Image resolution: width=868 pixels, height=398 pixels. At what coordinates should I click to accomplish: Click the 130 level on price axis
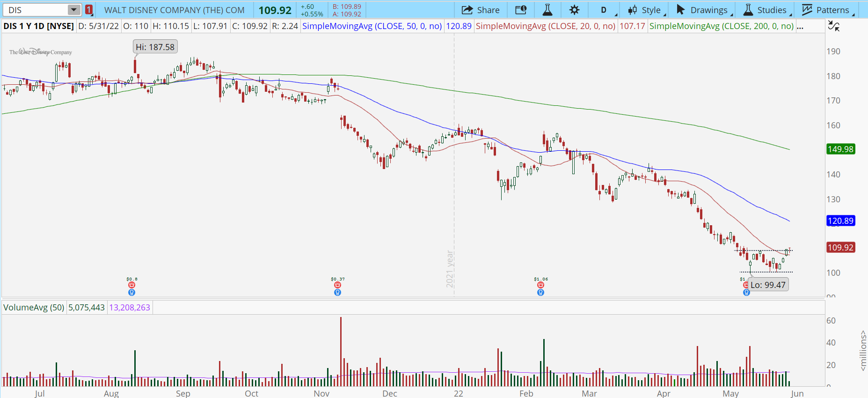[833, 199]
